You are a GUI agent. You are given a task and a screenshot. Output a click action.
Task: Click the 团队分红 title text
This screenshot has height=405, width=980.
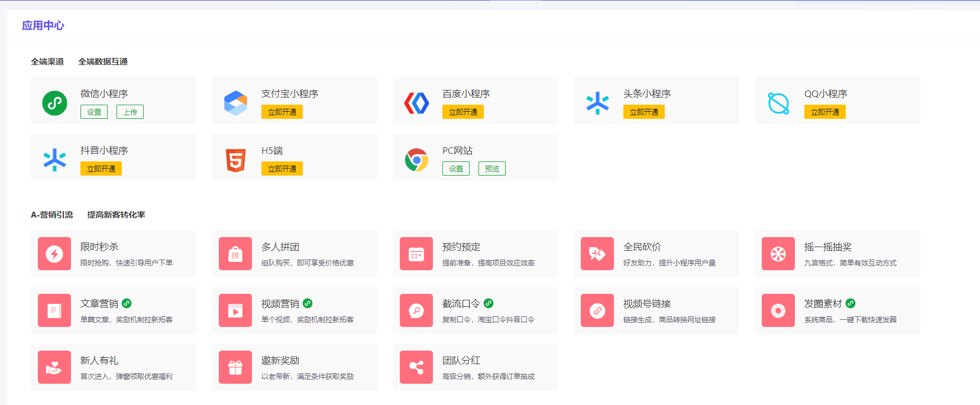click(461, 360)
